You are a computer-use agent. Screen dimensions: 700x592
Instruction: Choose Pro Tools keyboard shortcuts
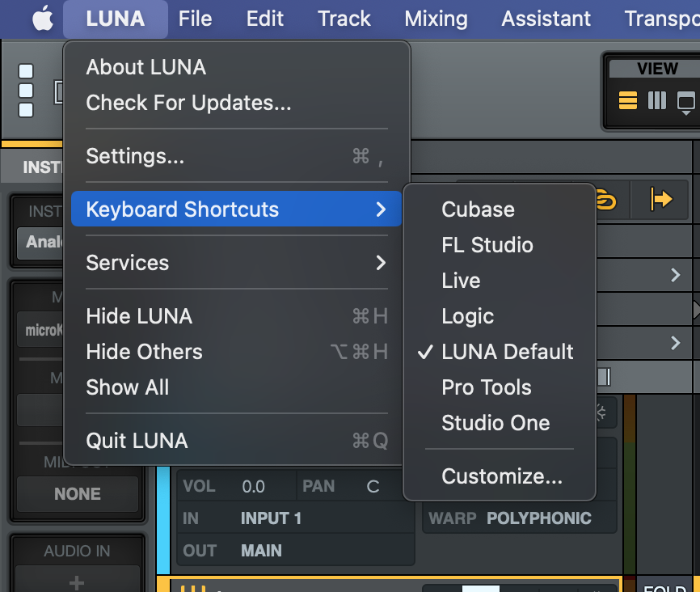click(486, 387)
